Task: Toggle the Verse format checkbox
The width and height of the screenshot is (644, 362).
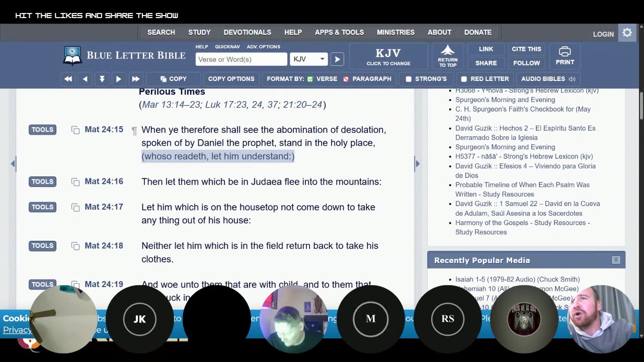Action: click(x=310, y=79)
